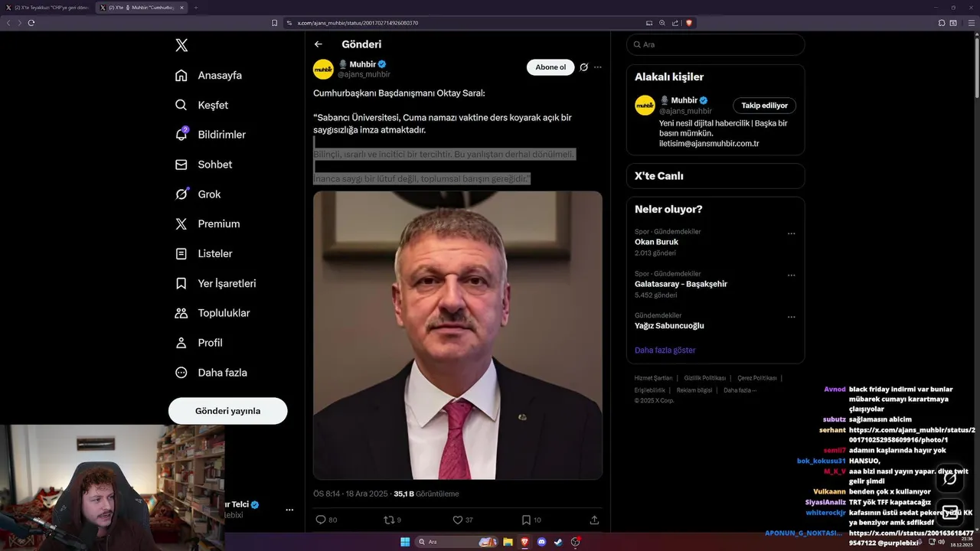This screenshot has height=551, width=980.
Task: Open Hizmet Şartları footer link
Action: click(653, 378)
